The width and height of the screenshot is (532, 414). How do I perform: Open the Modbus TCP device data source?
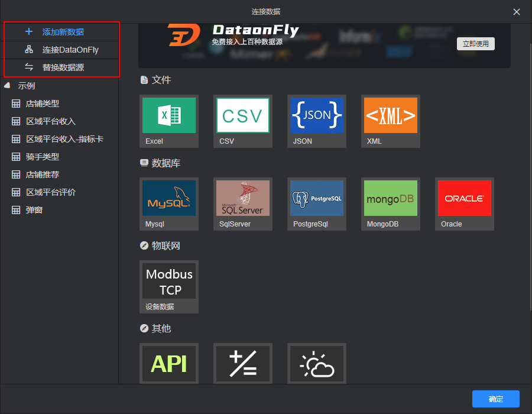[169, 287]
